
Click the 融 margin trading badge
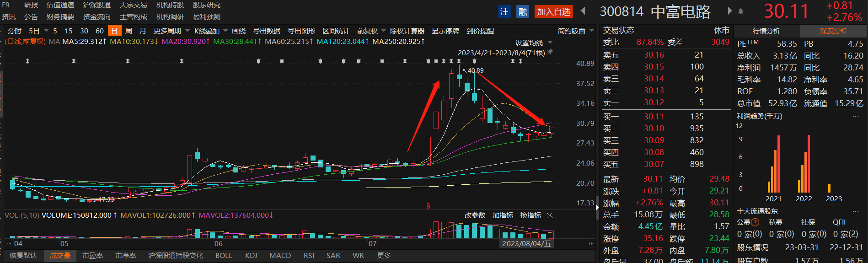pos(522,11)
